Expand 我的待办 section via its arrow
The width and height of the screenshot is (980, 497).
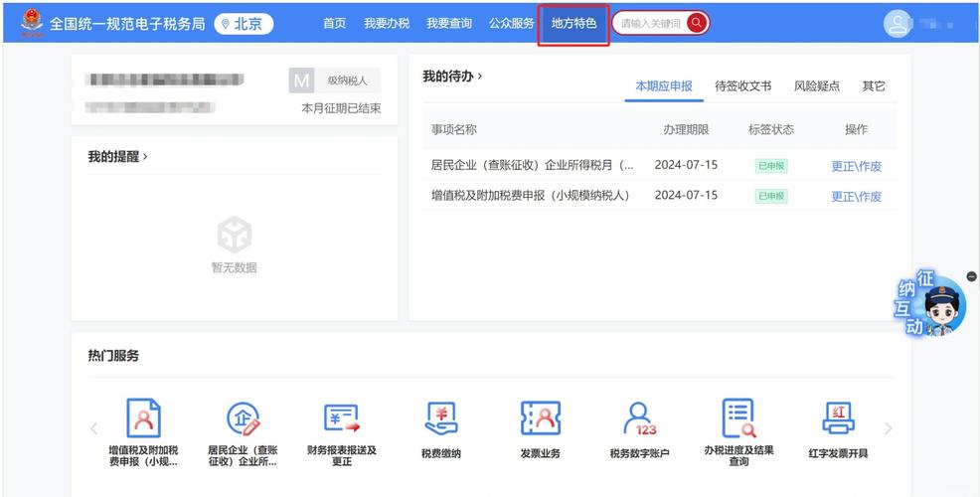click(x=480, y=77)
